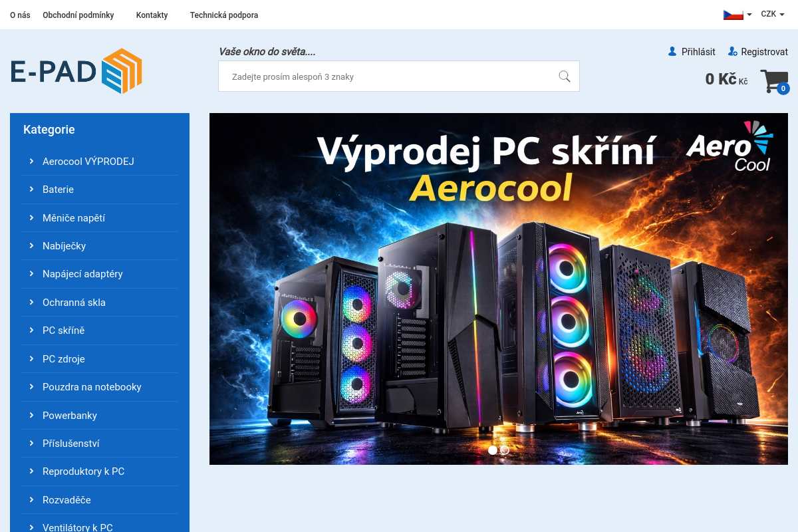Click the cart item count badge
The height and width of the screenshot is (532, 798).
click(x=783, y=88)
